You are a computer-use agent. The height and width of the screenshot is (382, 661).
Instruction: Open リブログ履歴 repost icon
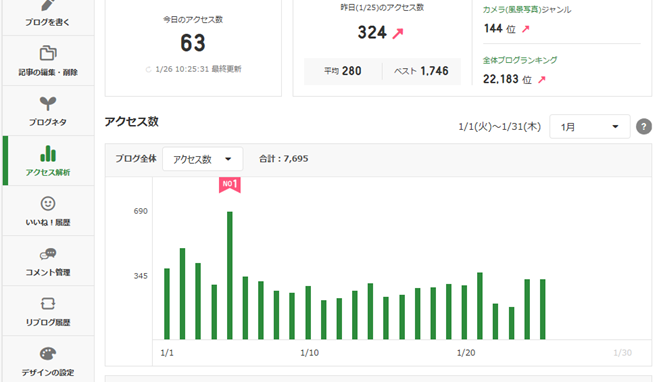tap(48, 304)
